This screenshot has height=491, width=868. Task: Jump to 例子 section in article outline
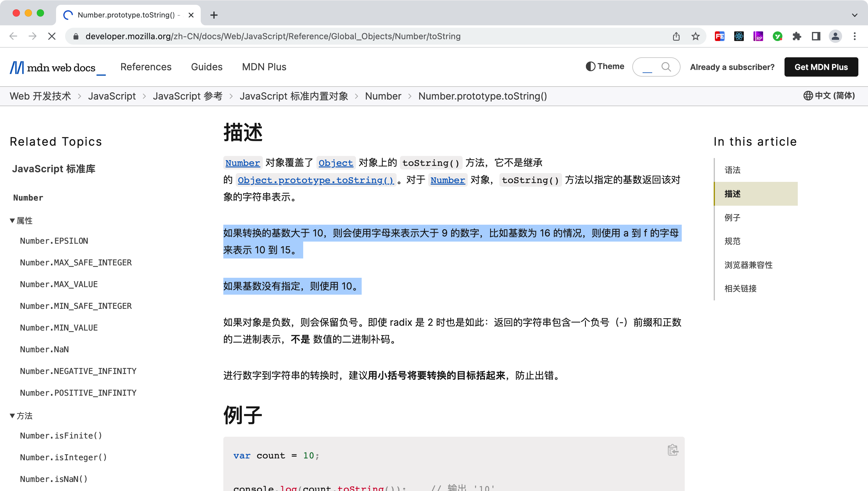(x=732, y=217)
